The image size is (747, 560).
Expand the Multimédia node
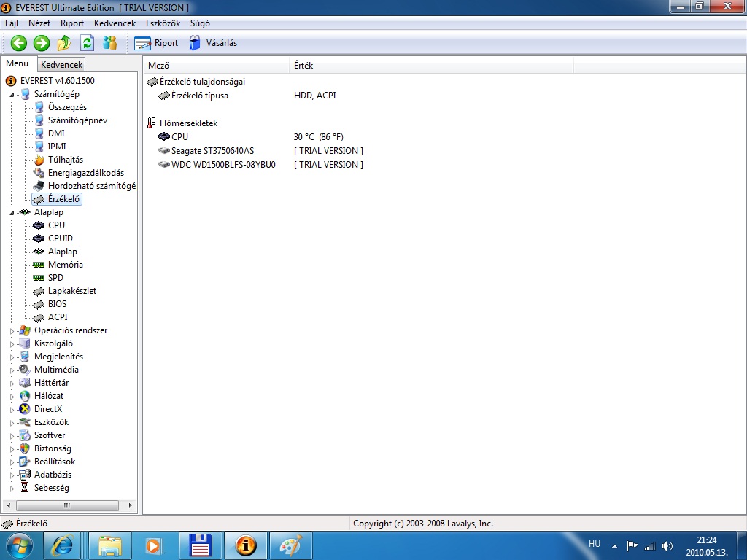[x=12, y=370]
